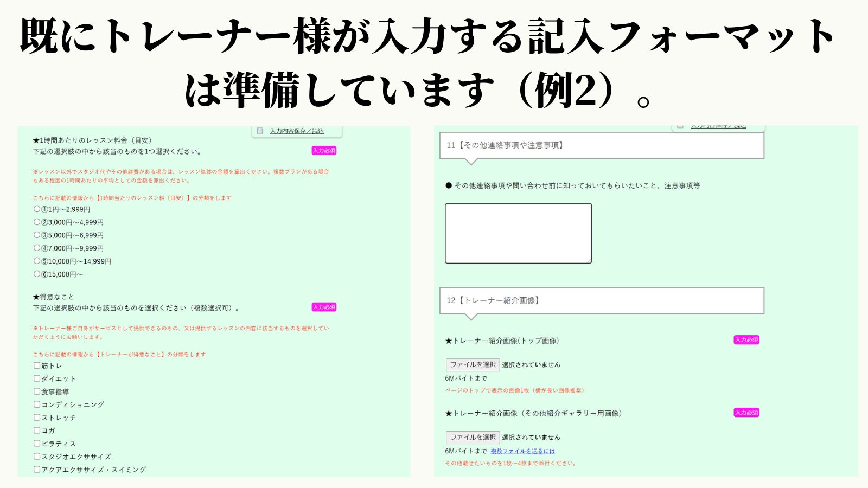
Task: Select the ①1円〜2,999円 radio option
Action: pos(37,209)
